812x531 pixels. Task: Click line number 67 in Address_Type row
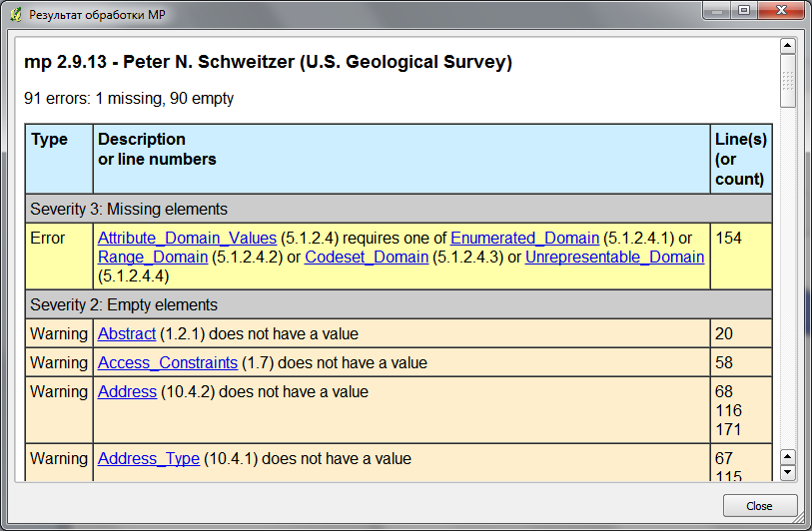(724, 458)
